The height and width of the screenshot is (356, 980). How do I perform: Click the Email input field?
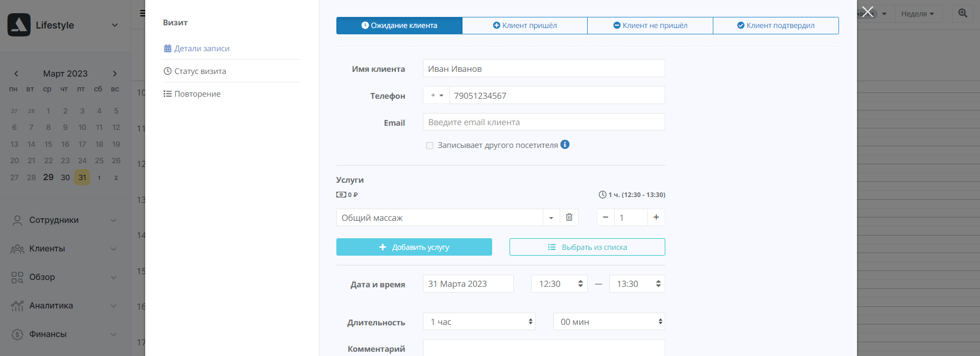tap(544, 123)
